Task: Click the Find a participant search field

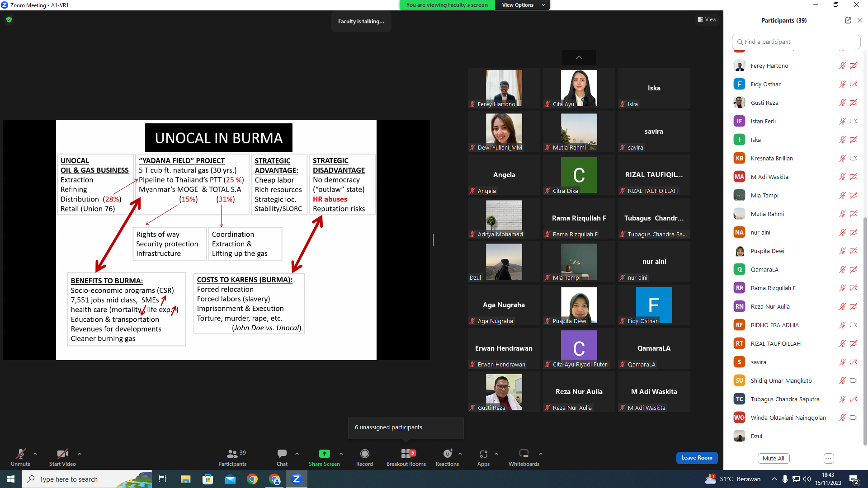Action: [x=796, y=42]
